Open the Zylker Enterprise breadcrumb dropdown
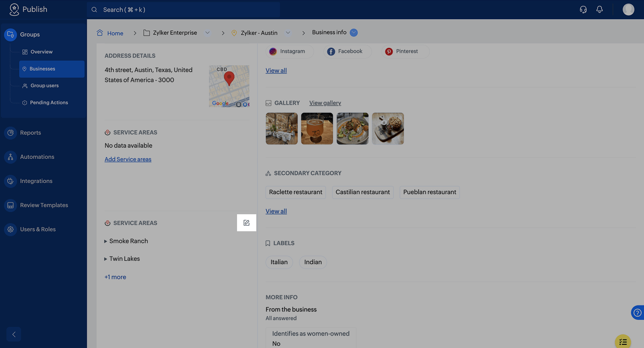644x348 pixels. point(208,33)
